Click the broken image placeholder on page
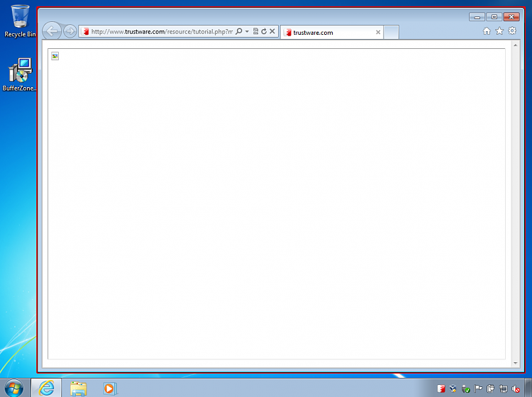 click(55, 56)
